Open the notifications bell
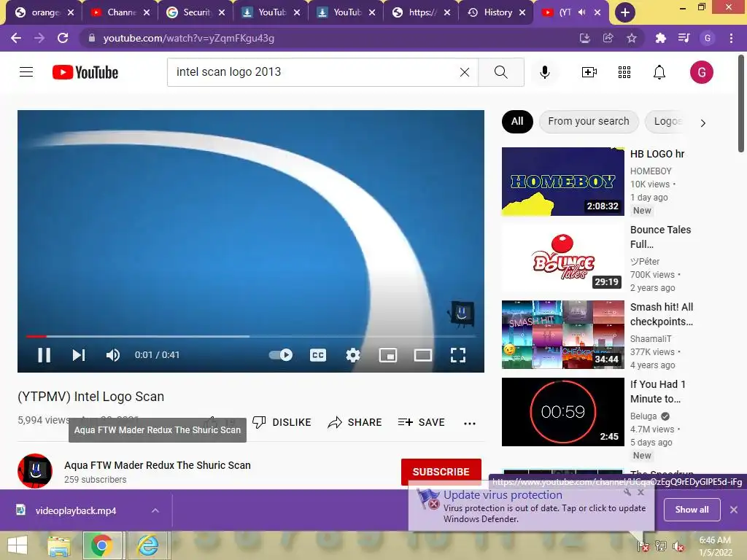Image resolution: width=747 pixels, height=560 pixels. (x=659, y=72)
